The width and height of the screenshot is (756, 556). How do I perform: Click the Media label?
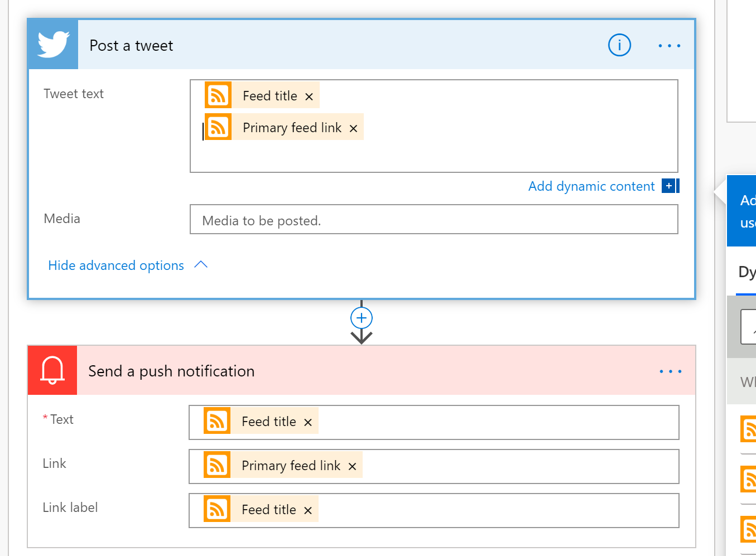tap(62, 219)
